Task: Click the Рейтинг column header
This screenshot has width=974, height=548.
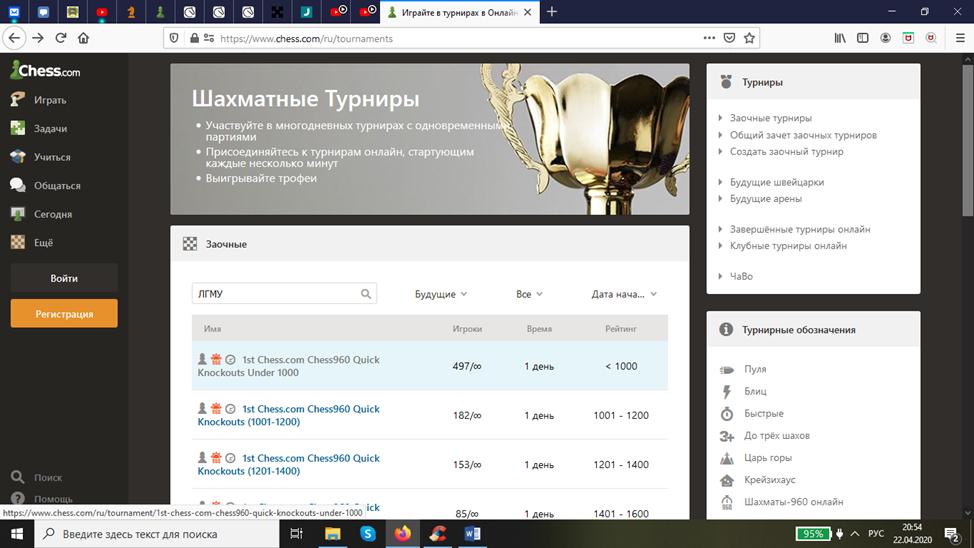Action: (x=621, y=329)
